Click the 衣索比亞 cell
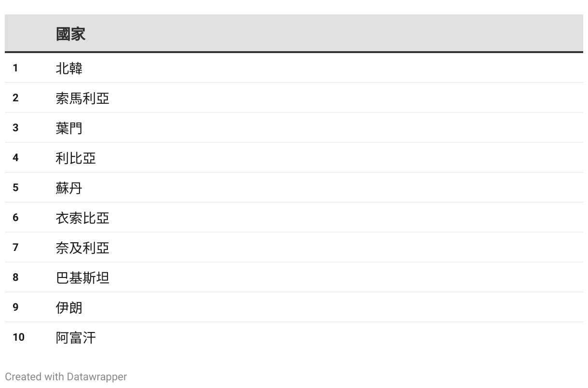The width and height of the screenshot is (588, 388). pyautogui.click(x=82, y=218)
